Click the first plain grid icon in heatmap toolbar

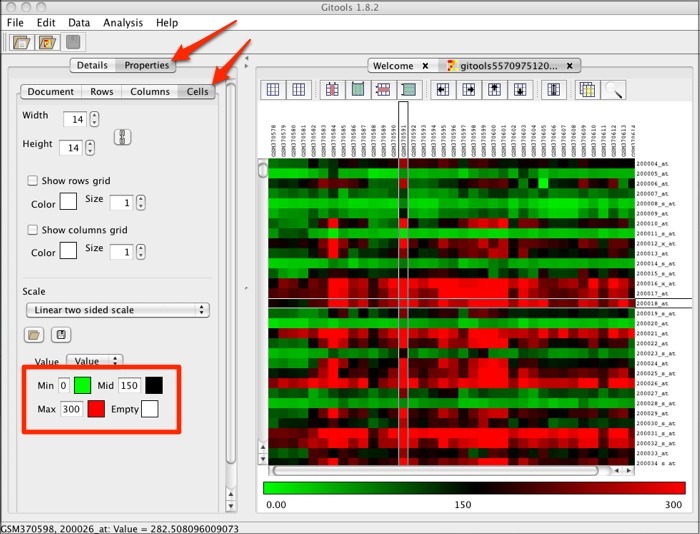[x=273, y=90]
